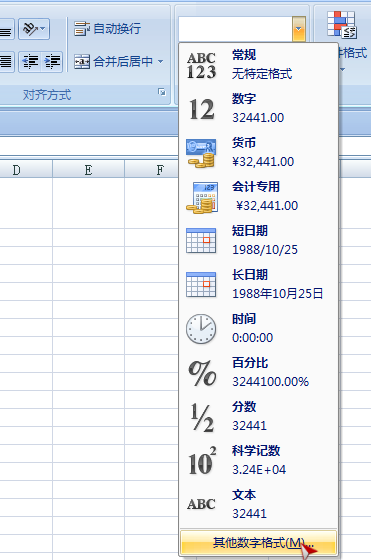Choose the 科学记数 scientific icon
The image size is (371, 560).
(202, 461)
